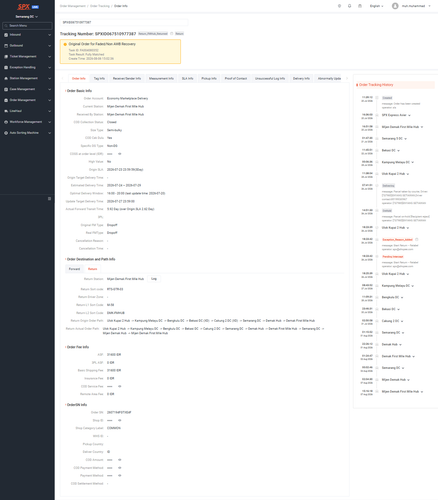The image size is (438, 500).
Task: Open the English language dropdown
Action: tap(376, 6)
